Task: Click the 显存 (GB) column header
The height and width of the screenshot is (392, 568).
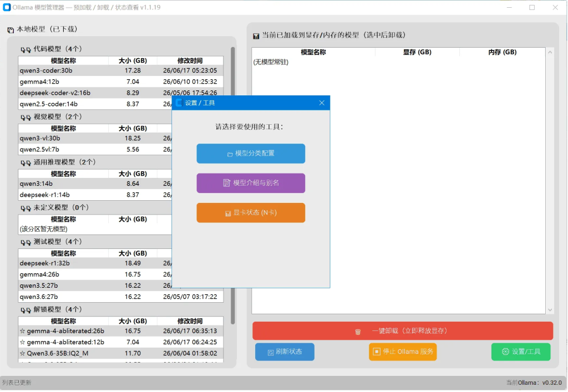Action: 417,52
